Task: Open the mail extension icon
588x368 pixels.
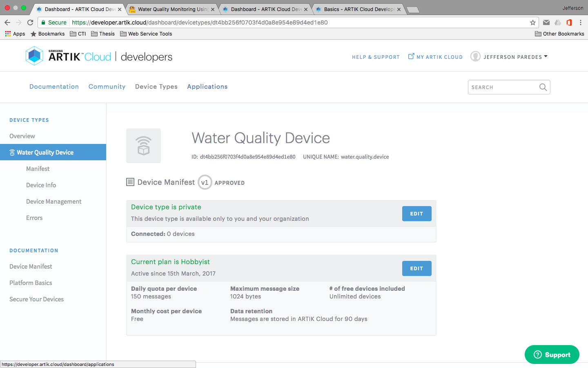Action: click(x=546, y=22)
